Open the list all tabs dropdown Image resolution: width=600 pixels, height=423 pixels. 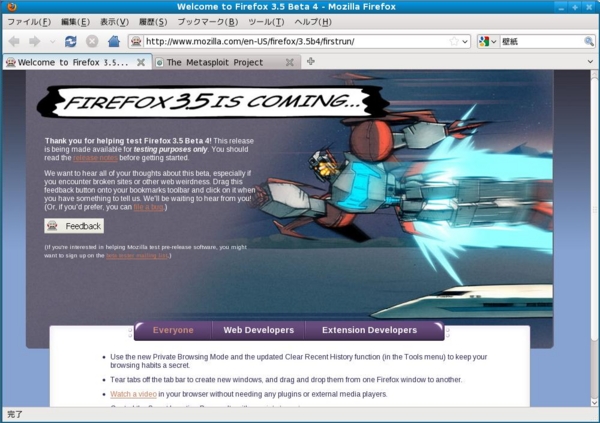[x=590, y=62]
